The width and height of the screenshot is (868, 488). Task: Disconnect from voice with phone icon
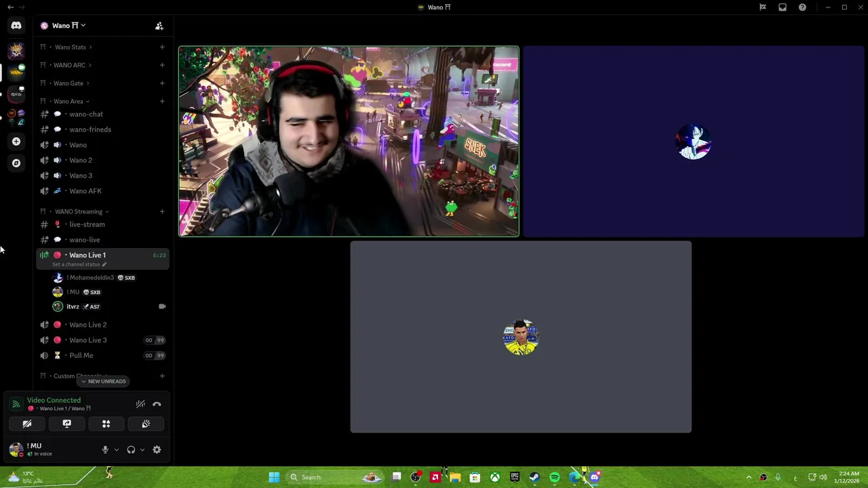coord(157,405)
